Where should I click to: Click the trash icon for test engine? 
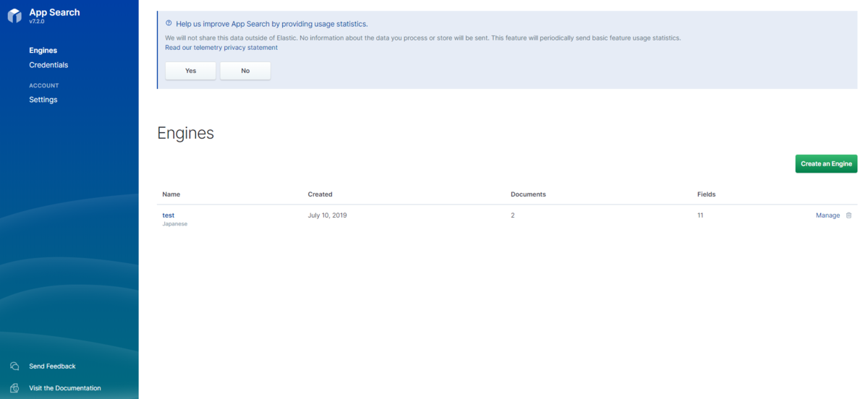(848, 215)
